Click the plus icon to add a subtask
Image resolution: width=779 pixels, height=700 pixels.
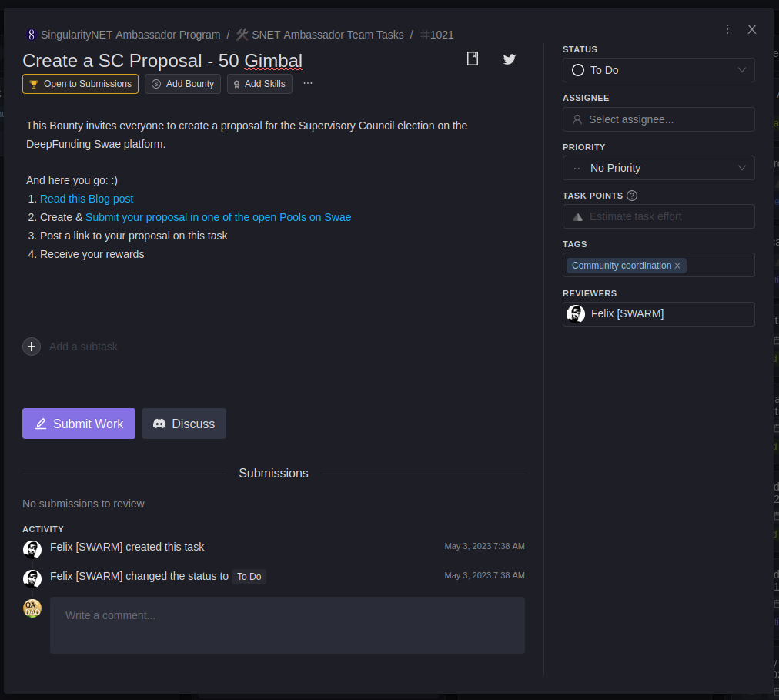point(32,347)
